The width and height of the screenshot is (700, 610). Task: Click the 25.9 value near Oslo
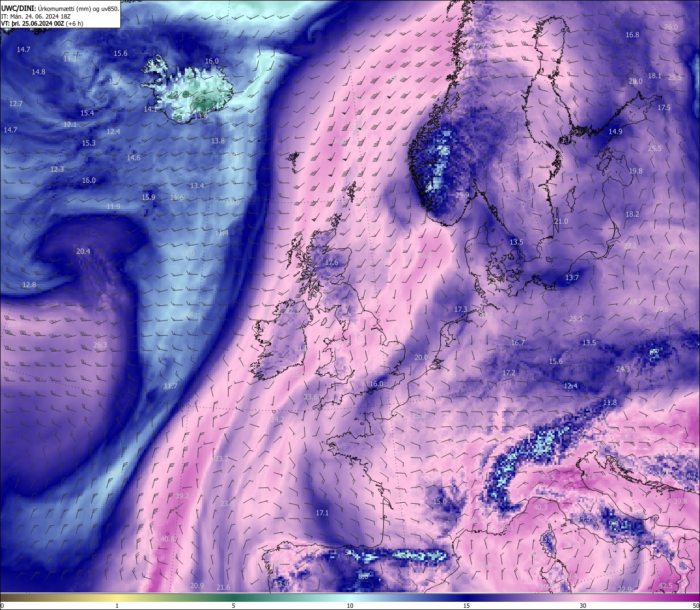click(x=462, y=195)
